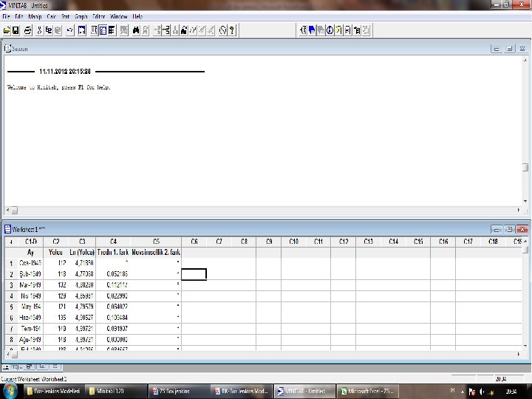Click the Help question mark icon
The image size is (532, 399).
(x=232, y=30)
